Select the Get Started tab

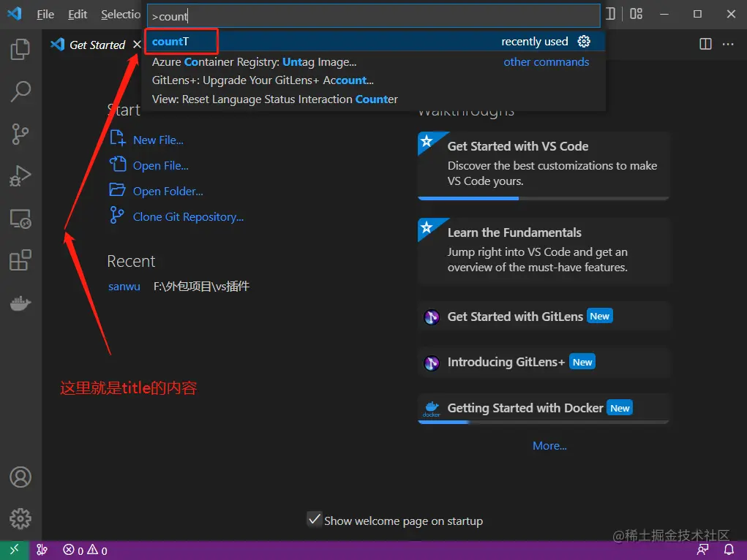click(97, 45)
